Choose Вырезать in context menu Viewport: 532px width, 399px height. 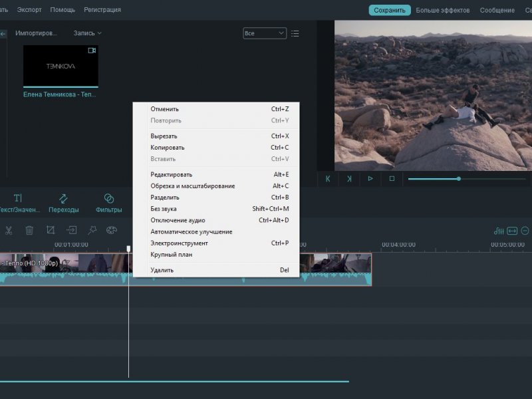coord(215,136)
